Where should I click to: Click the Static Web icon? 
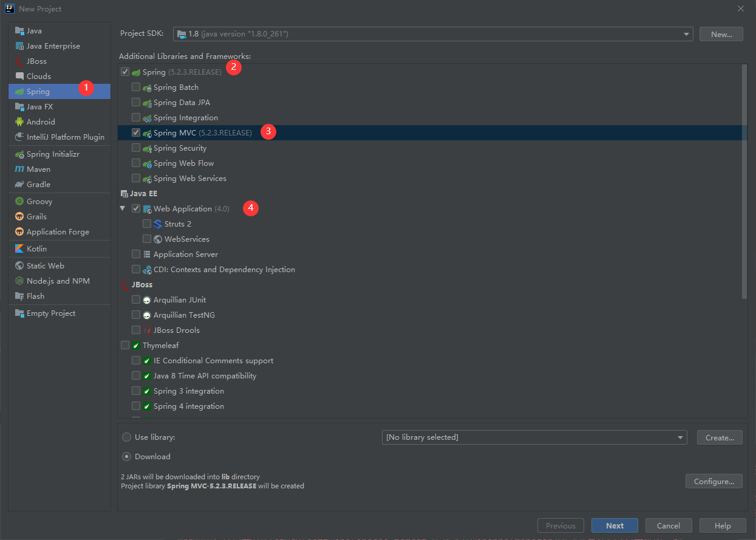click(x=19, y=265)
